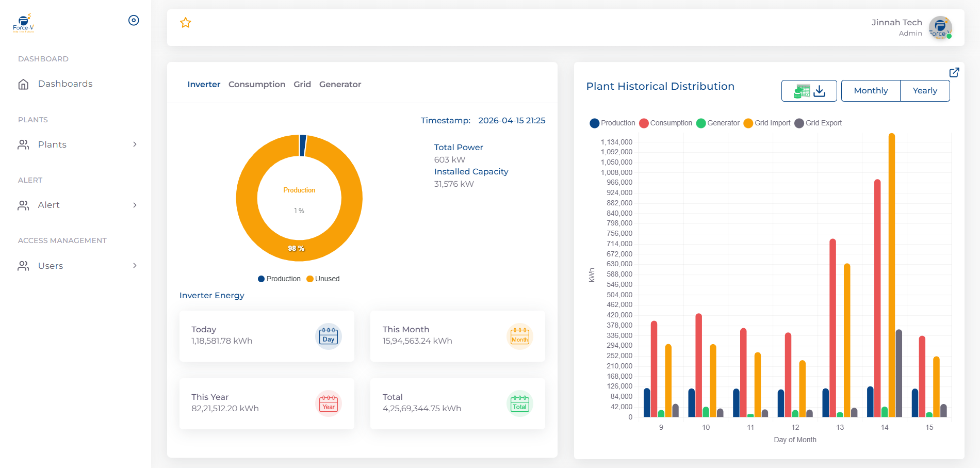Screen dimensions: 980x468
Task: Hide the Unused slice via donut legend
Action: pos(323,279)
